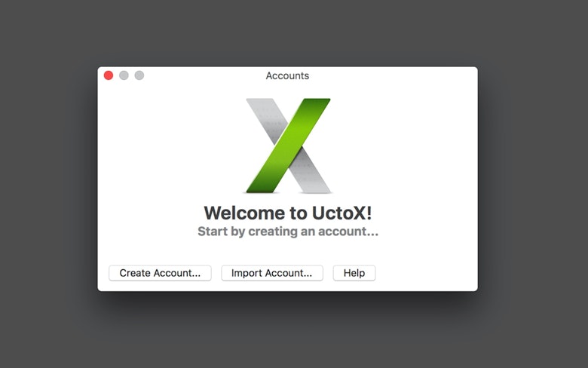Close the Accounts window with red button

coord(109,75)
